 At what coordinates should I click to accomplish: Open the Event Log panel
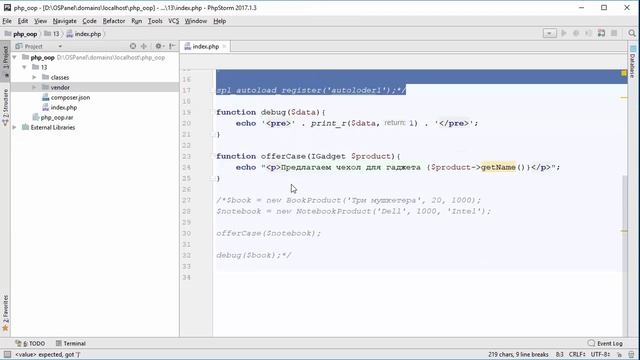(605, 343)
